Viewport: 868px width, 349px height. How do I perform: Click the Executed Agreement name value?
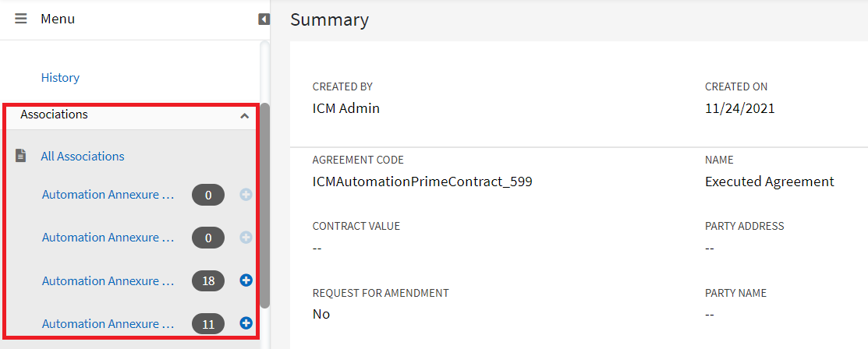point(769,182)
